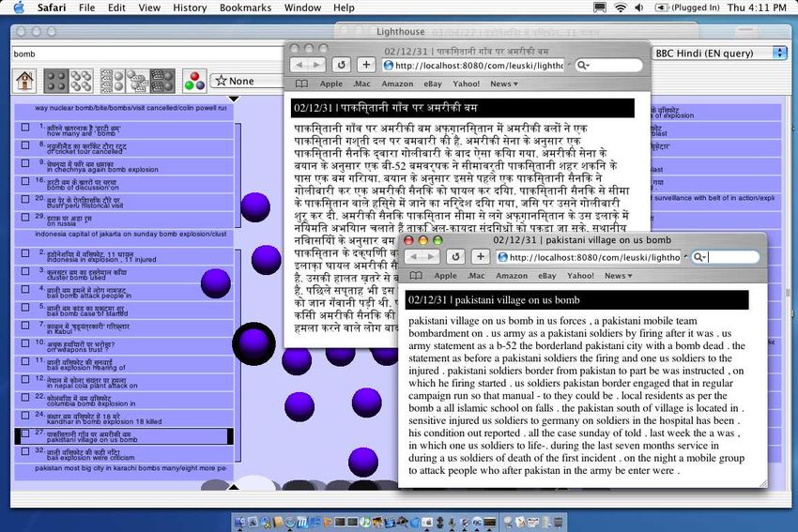Click the highlighted sphere with black ring
The width and height of the screenshot is (798, 532).
[254, 343]
